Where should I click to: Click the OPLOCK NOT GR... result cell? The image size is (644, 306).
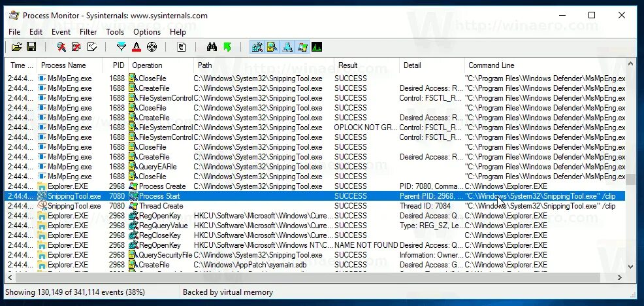(x=366, y=127)
